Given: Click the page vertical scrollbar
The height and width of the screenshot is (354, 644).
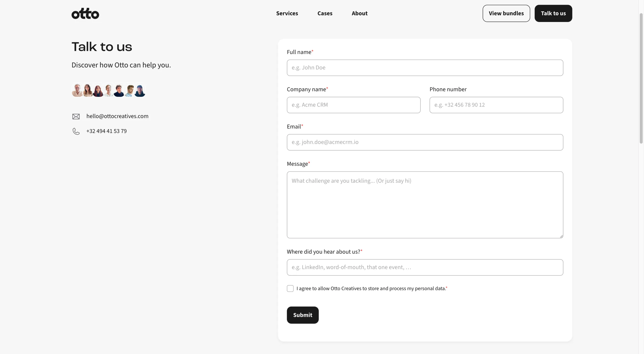Looking at the screenshot, I should (x=641, y=79).
